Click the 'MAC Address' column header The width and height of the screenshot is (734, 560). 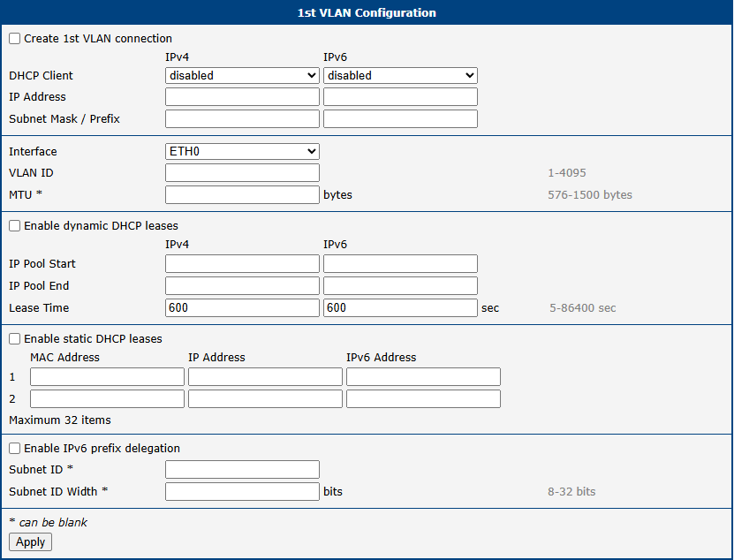point(65,357)
